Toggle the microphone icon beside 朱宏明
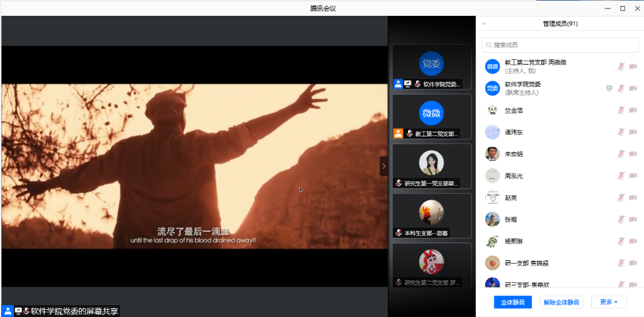644x317 pixels. (x=621, y=154)
